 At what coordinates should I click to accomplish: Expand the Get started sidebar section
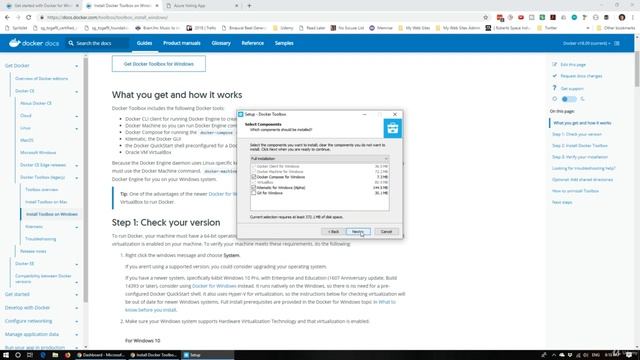coord(76,295)
